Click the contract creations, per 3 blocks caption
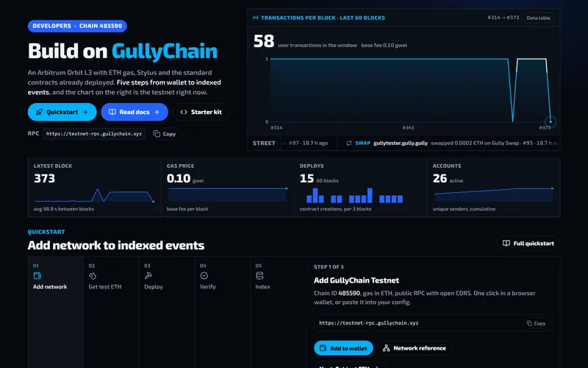The width and height of the screenshot is (588, 368). (x=336, y=209)
